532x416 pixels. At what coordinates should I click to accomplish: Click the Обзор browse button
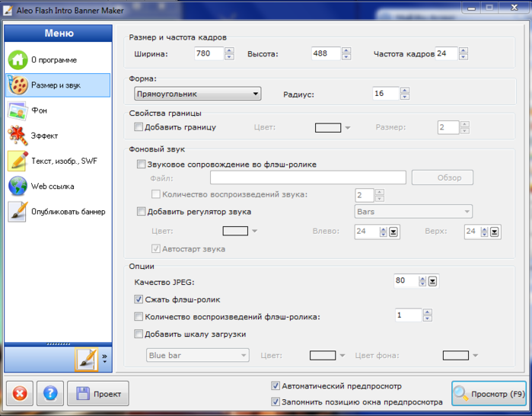[x=442, y=178]
